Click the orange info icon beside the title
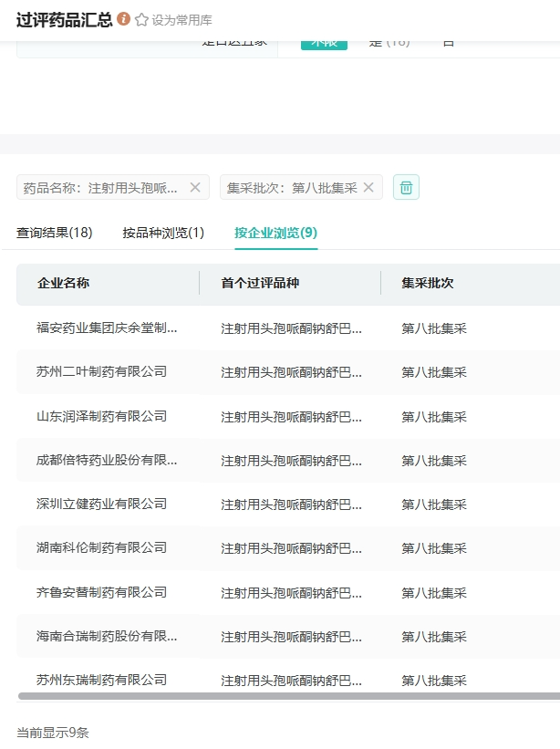 [x=124, y=19]
